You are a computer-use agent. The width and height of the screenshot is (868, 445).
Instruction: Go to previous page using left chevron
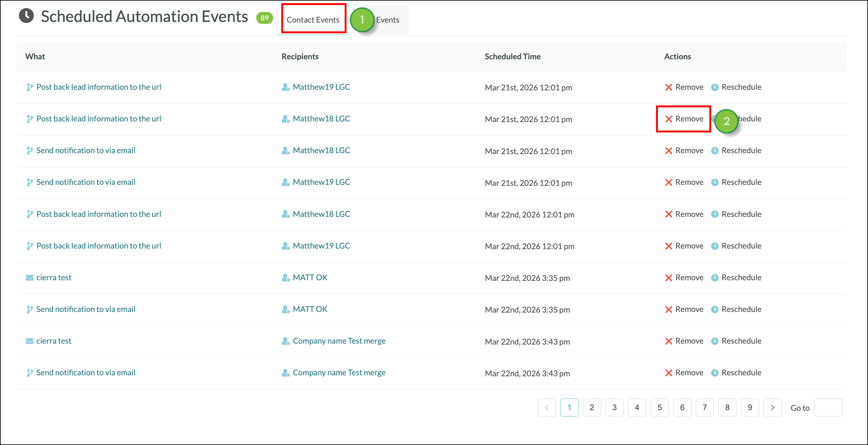547,407
